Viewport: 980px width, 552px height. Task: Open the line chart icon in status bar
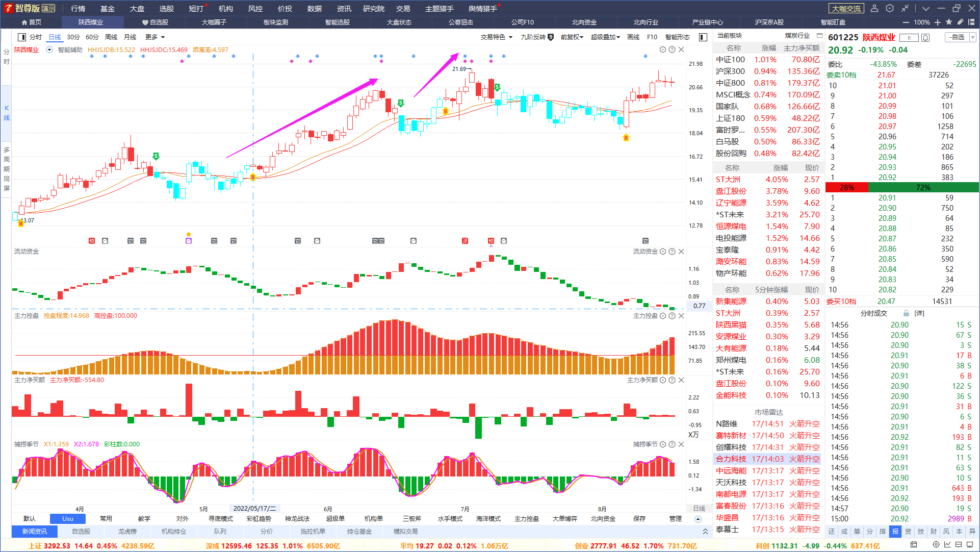(x=947, y=545)
